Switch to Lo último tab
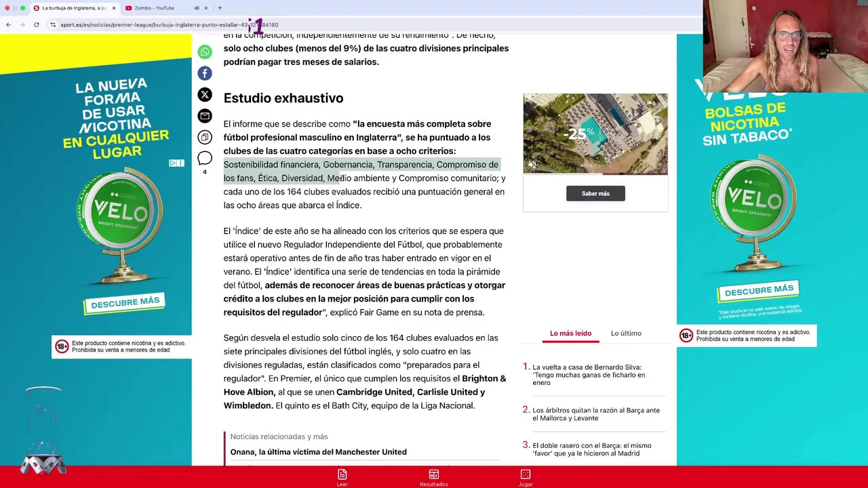The image size is (868, 488). 626,333
